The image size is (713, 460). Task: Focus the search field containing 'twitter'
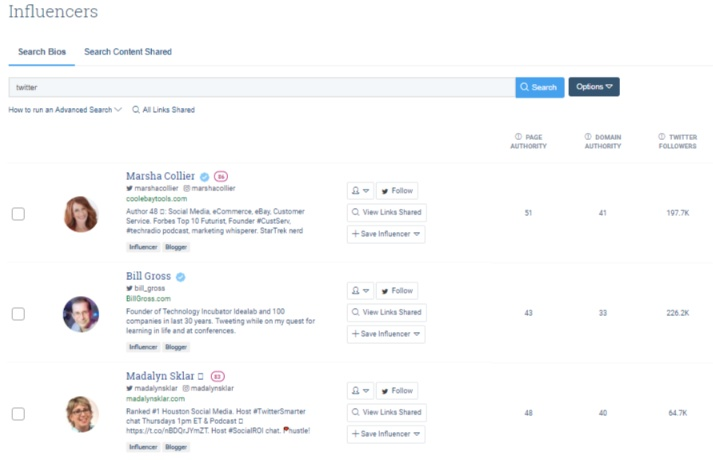pyautogui.click(x=262, y=87)
